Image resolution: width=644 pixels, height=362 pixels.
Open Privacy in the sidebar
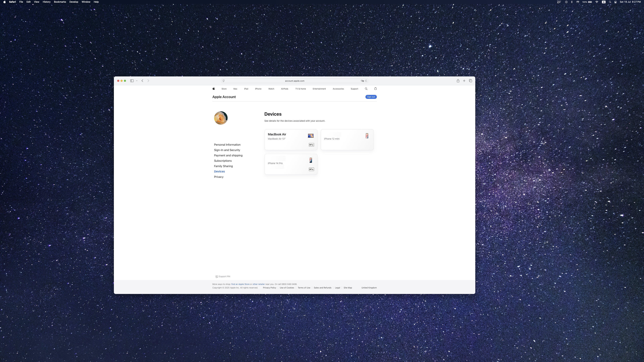coord(219,177)
